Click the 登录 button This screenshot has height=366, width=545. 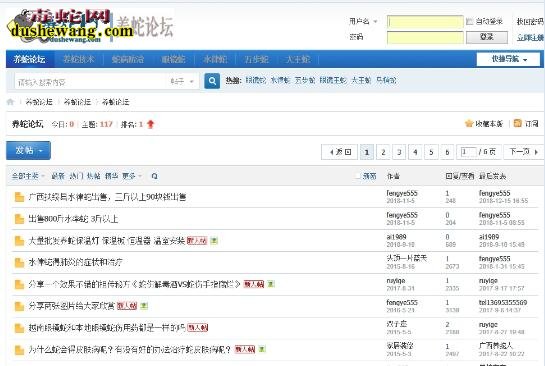click(x=487, y=37)
